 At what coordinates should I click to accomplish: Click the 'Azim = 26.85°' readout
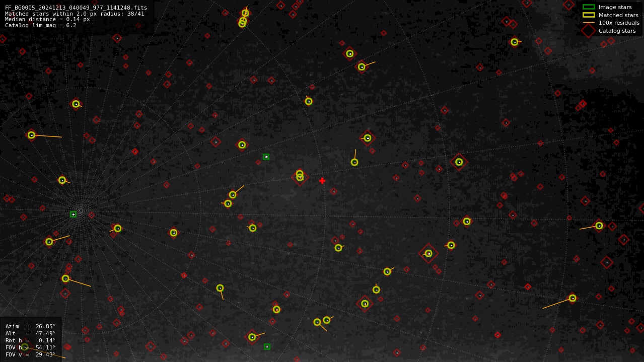click(x=30, y=326)
